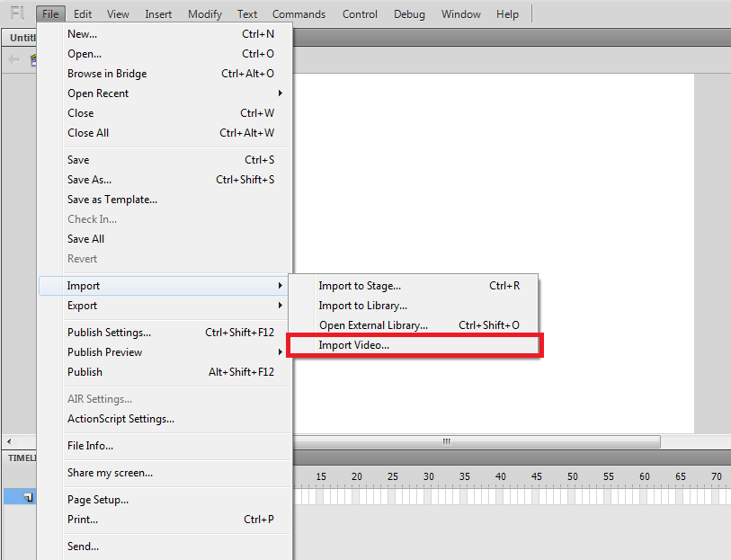
Task: Select Browse in Bridge
Action: coord(165,74)
